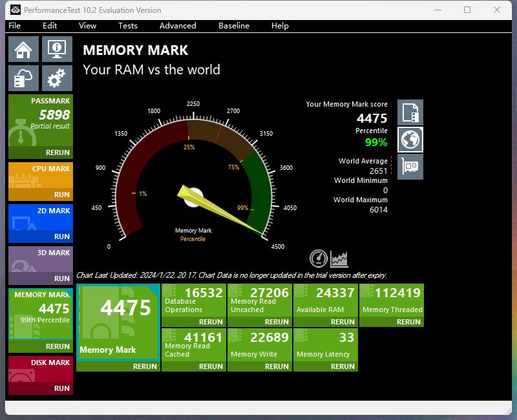The width and height of the screenshot is (517, 420).
Task: Open the Baseline menu
Action: coord(234,26)
